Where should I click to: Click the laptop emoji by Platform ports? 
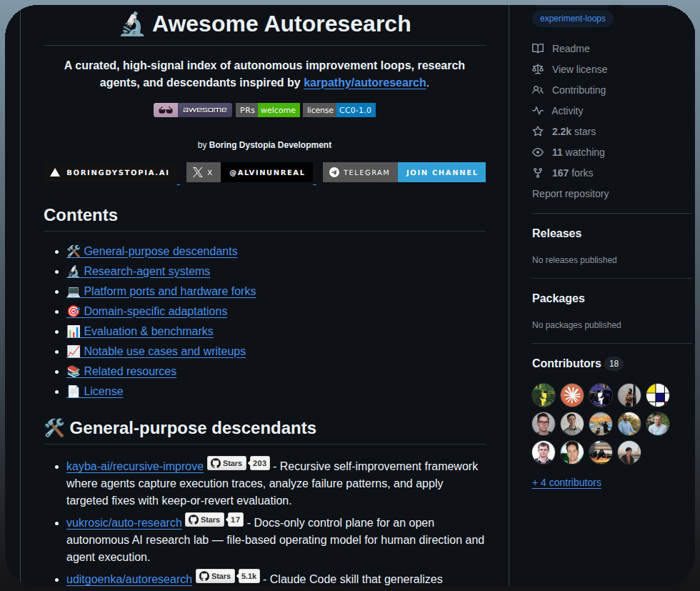(x=73, y=292)
